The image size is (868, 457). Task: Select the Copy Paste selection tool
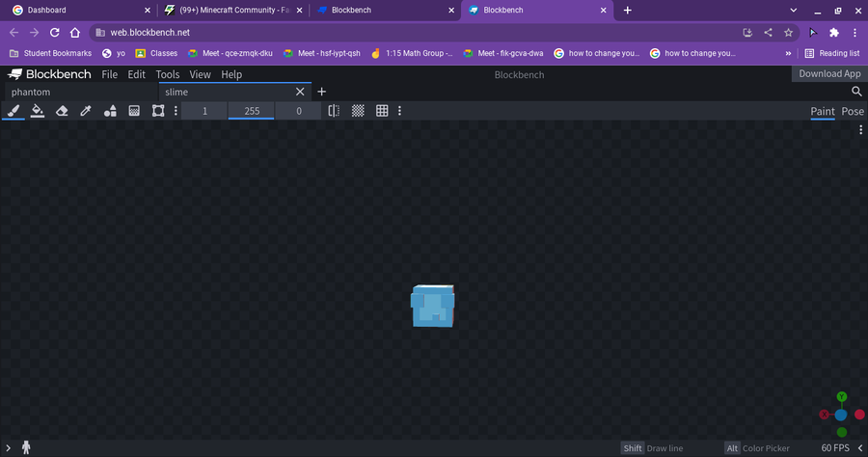click(158, 111)
